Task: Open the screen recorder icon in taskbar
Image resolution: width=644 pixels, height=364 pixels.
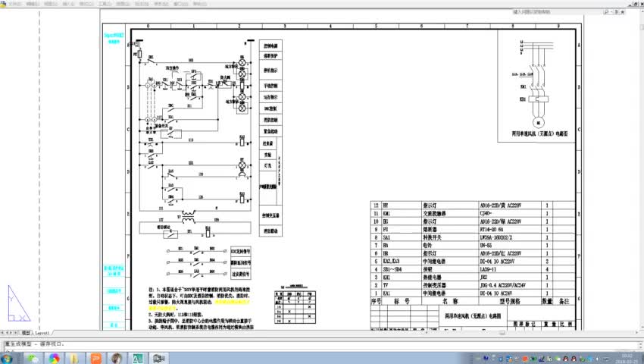Action: (158, 358)
